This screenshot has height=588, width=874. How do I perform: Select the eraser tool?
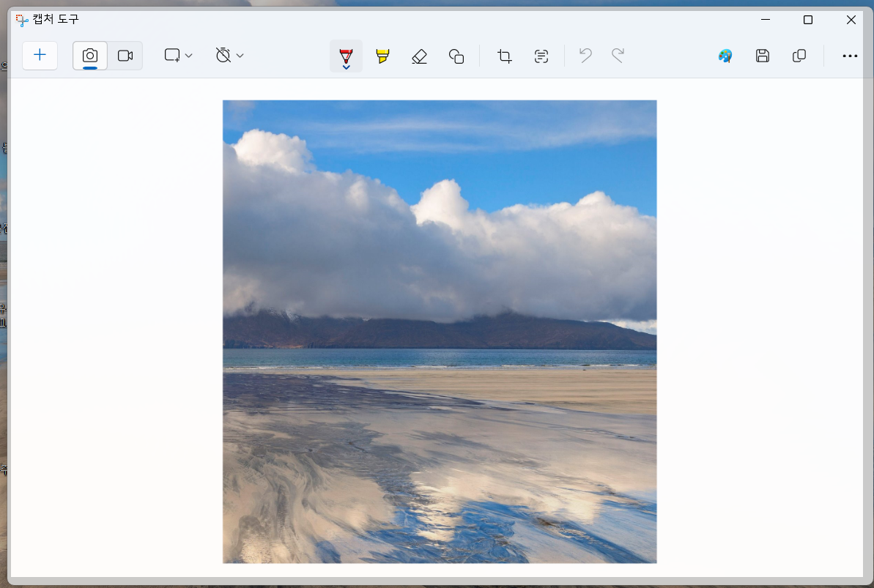[x=419, y=56]
